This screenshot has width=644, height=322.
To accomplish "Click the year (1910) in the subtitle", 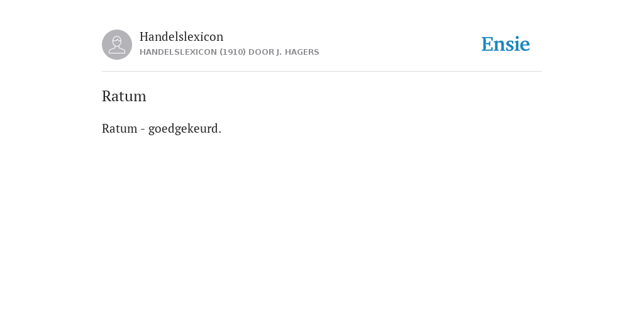I will [233, 52].
